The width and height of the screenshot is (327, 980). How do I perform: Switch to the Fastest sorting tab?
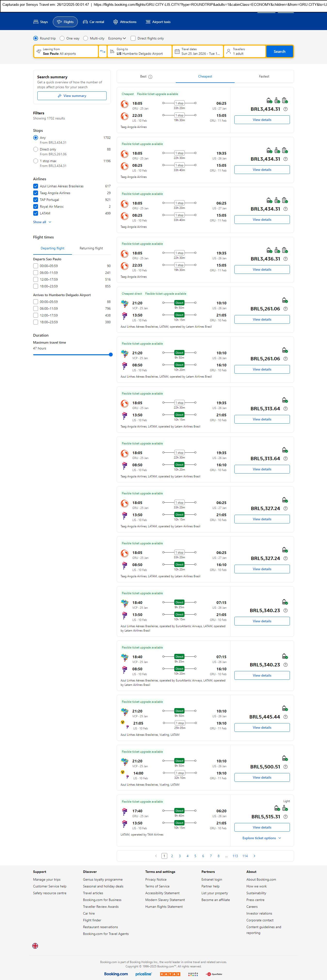(x=264, y=77)
